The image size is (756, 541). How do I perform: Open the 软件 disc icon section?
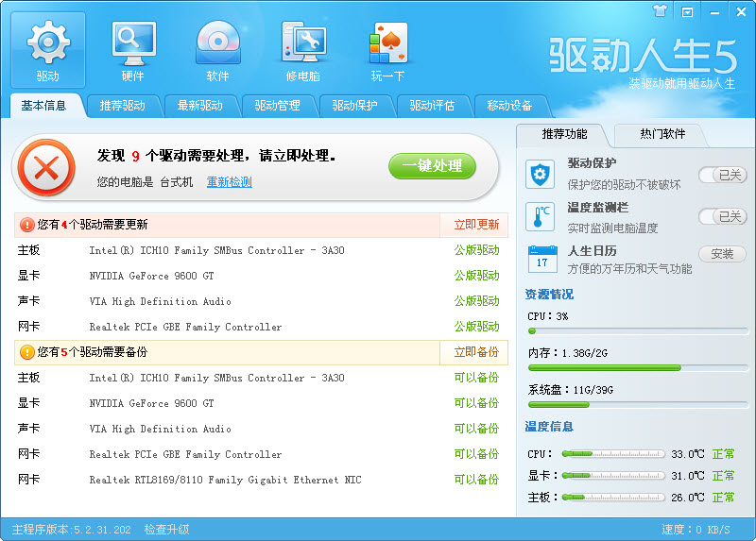(218, 50)
